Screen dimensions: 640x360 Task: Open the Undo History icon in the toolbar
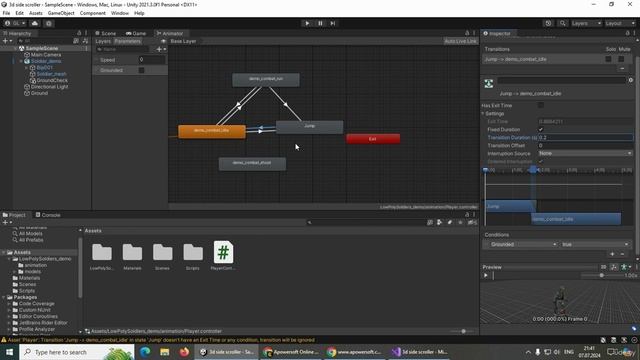pos(548,23)
